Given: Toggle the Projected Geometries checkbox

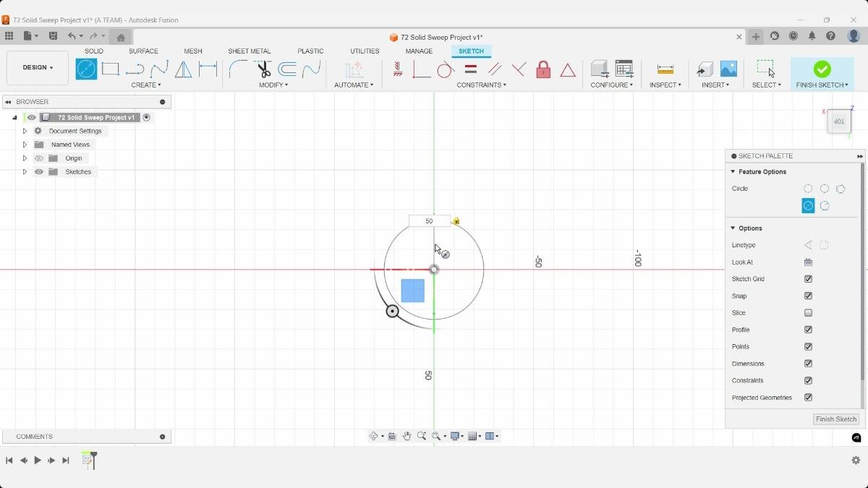Looking at the screenshot, I should pyautogui.click(x=808, y=398).
